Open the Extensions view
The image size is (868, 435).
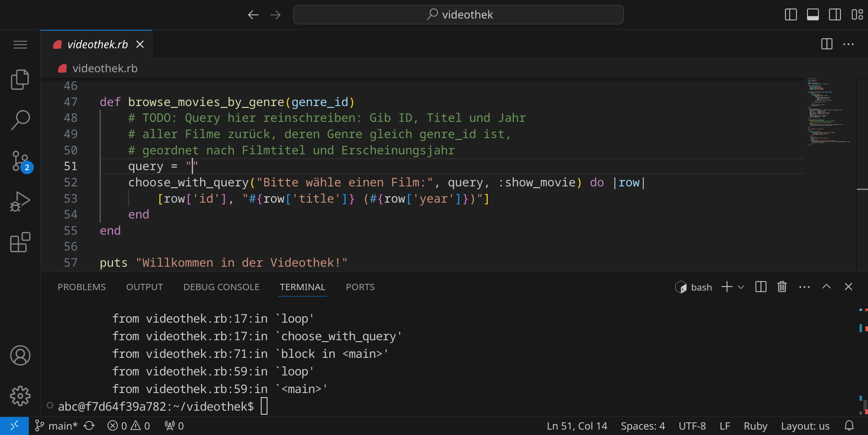tap(20, 242)
